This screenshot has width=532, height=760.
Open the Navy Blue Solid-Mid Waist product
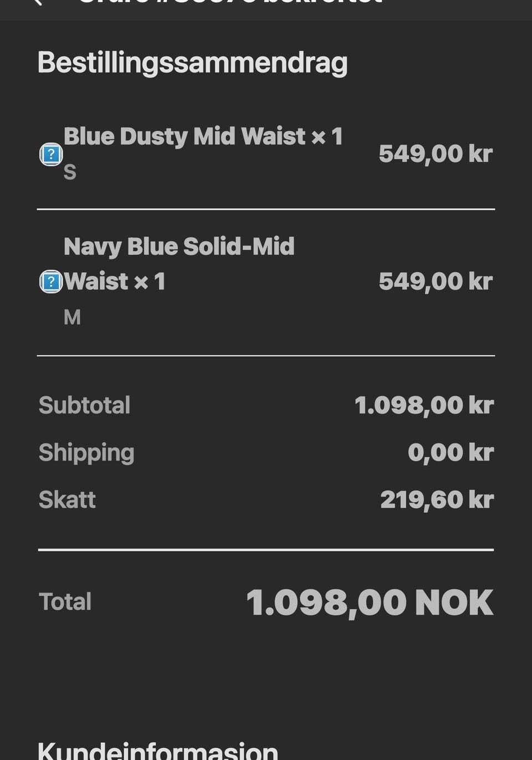pos(179,264)
